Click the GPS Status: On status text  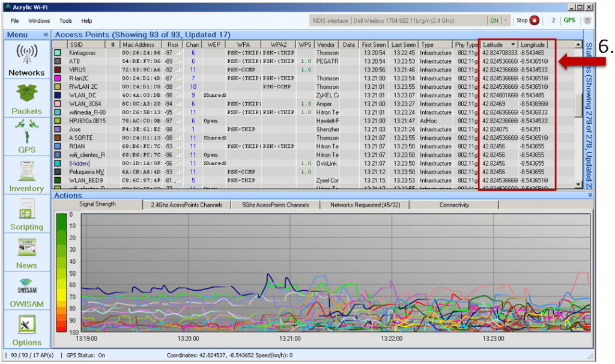coord(86,356)
